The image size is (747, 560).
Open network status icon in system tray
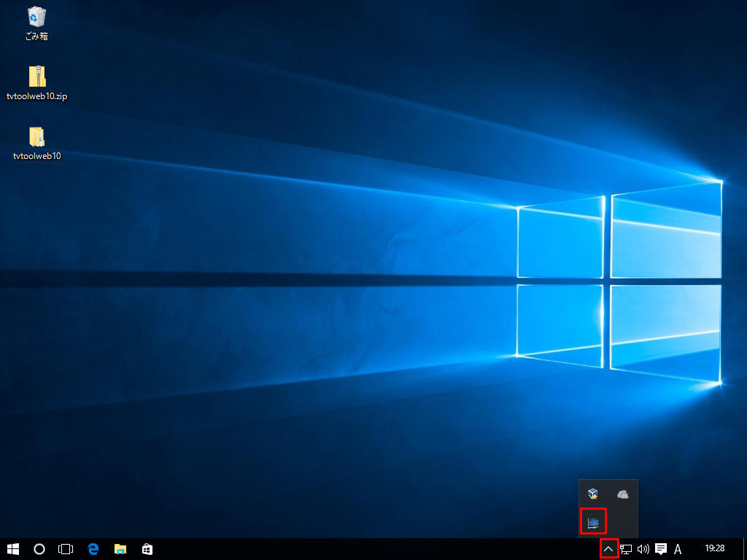coord(626,549)
